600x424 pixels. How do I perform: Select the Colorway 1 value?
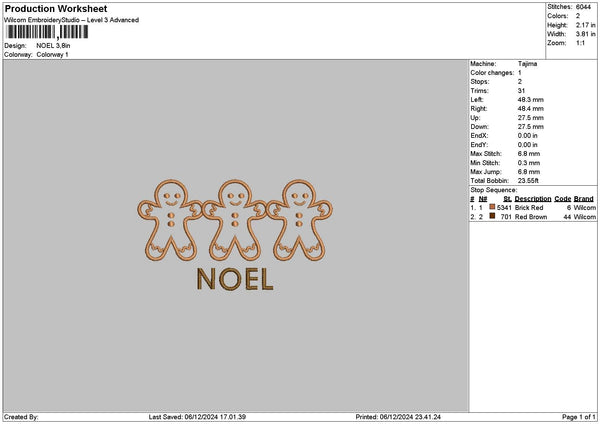pos(52,55)
